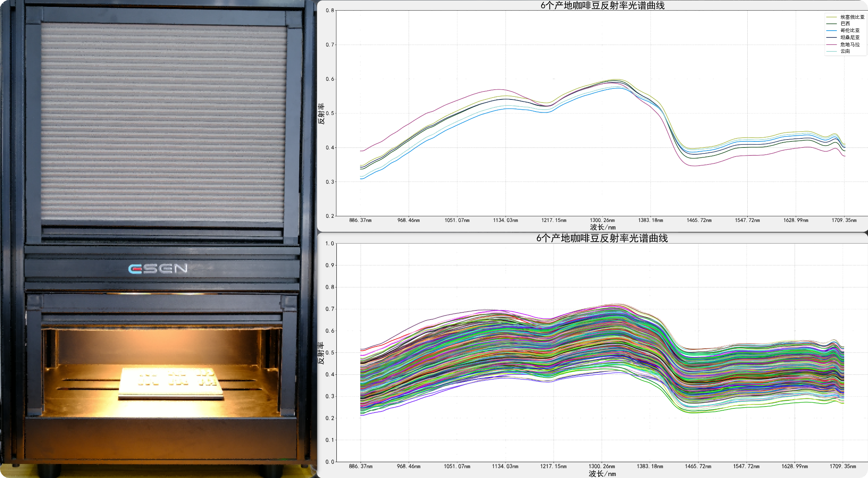
Task: Click the bottom chart title text
Action: click(602, 238)
